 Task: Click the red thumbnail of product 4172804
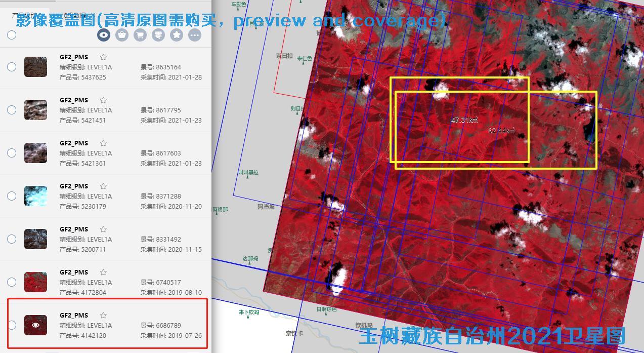pyautogui.click(x=35, y=282)
